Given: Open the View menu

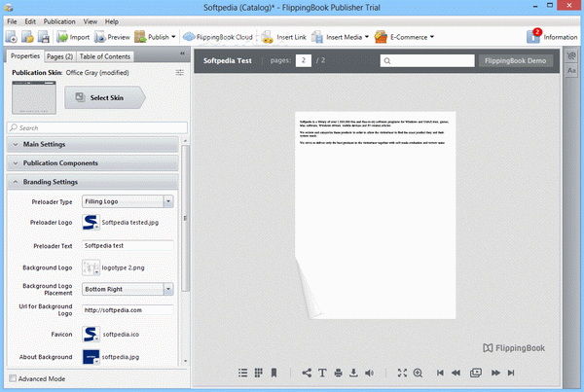Looking at the screenshot, I should (x=91, y=21).
